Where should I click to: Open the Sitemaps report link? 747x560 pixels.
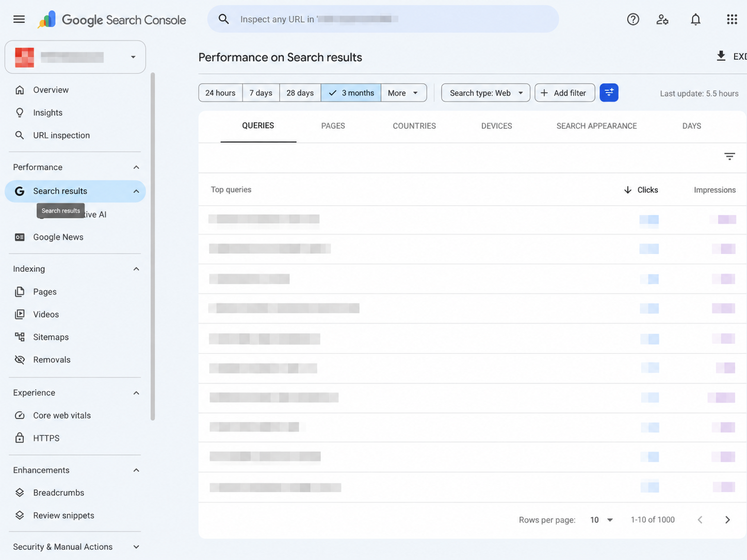coord(51,337)
